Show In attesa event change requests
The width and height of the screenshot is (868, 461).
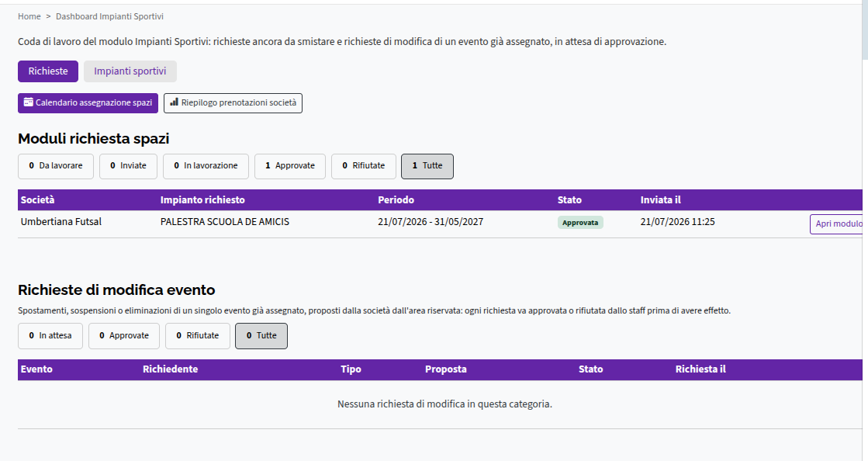(x=50, y=336)
